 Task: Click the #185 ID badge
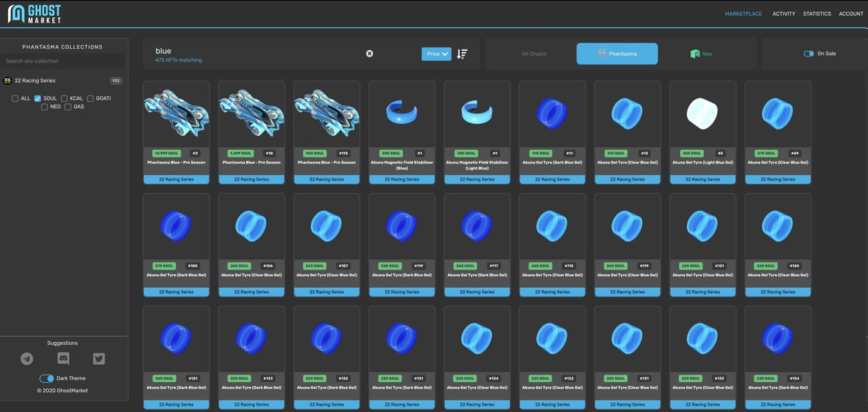pos(193,266)
